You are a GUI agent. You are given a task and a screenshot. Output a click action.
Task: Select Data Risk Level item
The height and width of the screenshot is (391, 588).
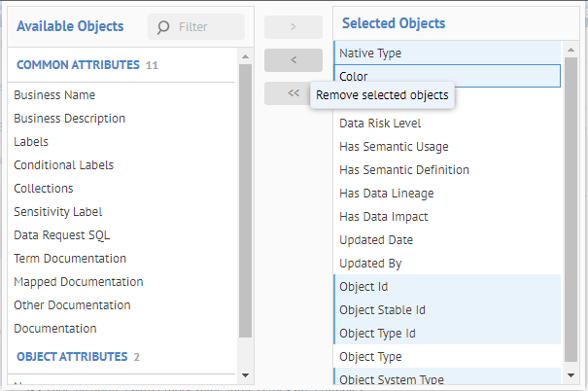pos(447,124)
